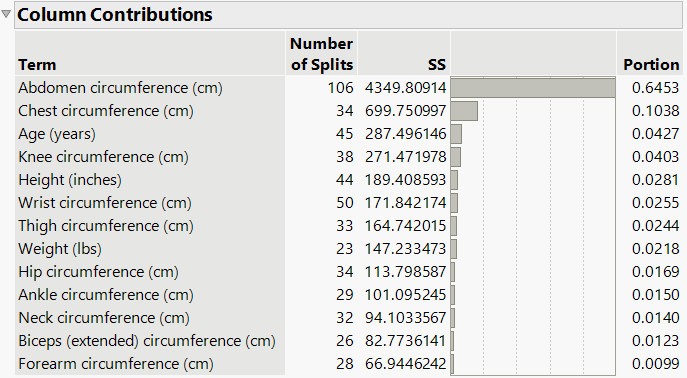Screen dimensions: 687x378
Task: Click SS value 189.408593
Action: 405,180
